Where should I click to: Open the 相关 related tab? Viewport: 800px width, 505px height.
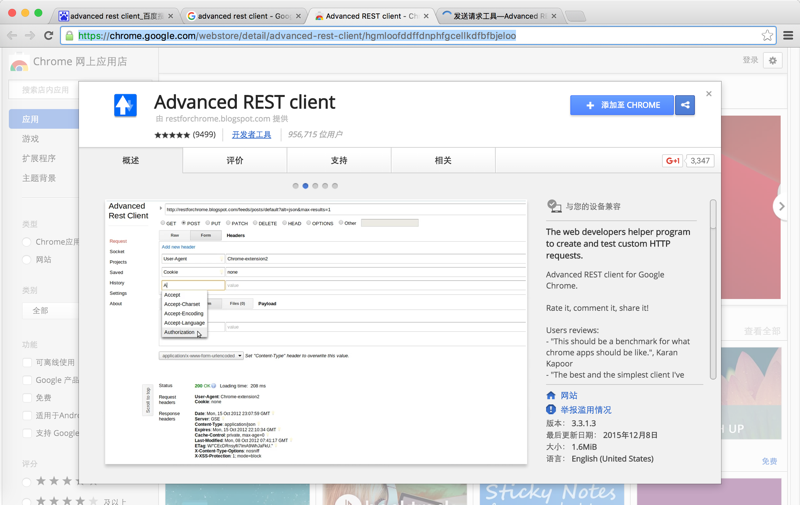443,160
